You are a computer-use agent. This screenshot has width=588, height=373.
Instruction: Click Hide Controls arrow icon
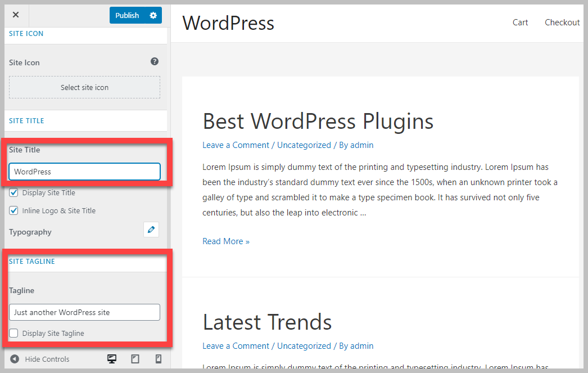point(15,359)
